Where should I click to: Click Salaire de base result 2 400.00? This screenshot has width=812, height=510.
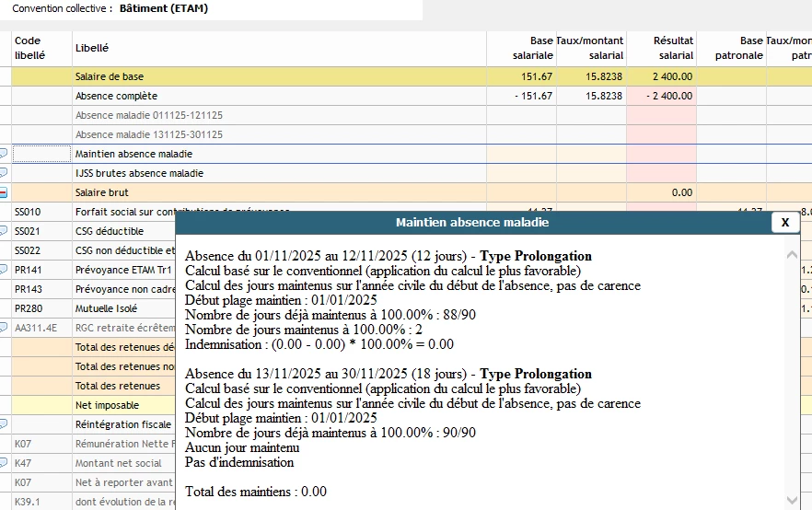[x=672, y=76]
